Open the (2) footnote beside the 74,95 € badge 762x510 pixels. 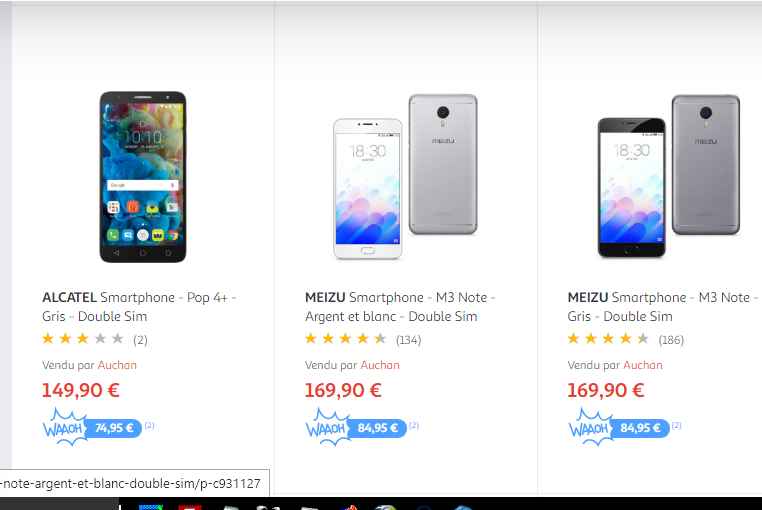(150, 425)
